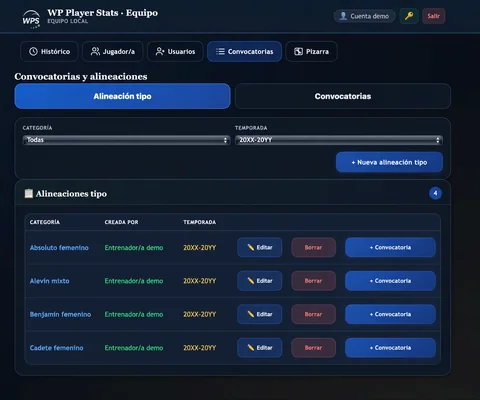The height and width of the screenshot is (400, 480).
Task: Add Convocatoria for Cadete femenino
Action: [390, 348]
